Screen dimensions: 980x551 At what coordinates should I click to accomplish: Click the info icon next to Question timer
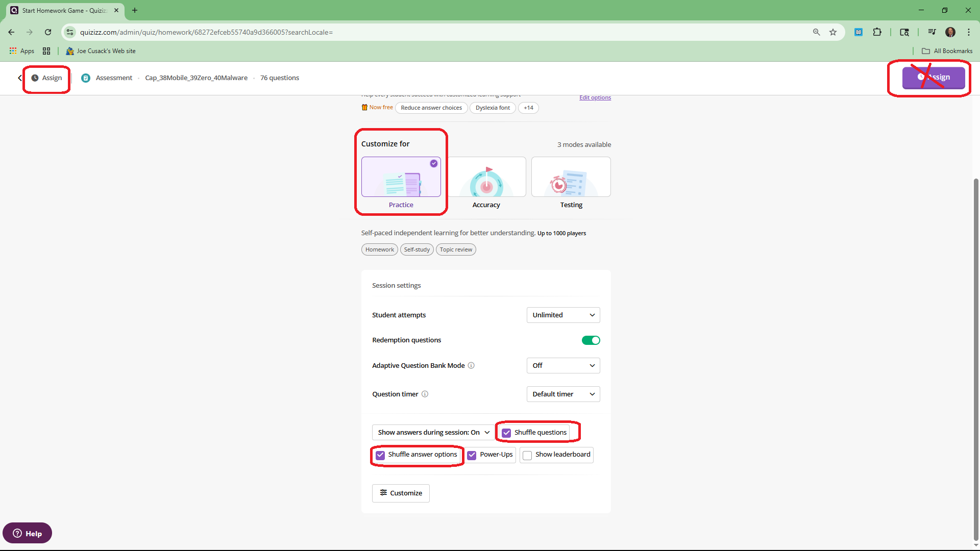425,394
